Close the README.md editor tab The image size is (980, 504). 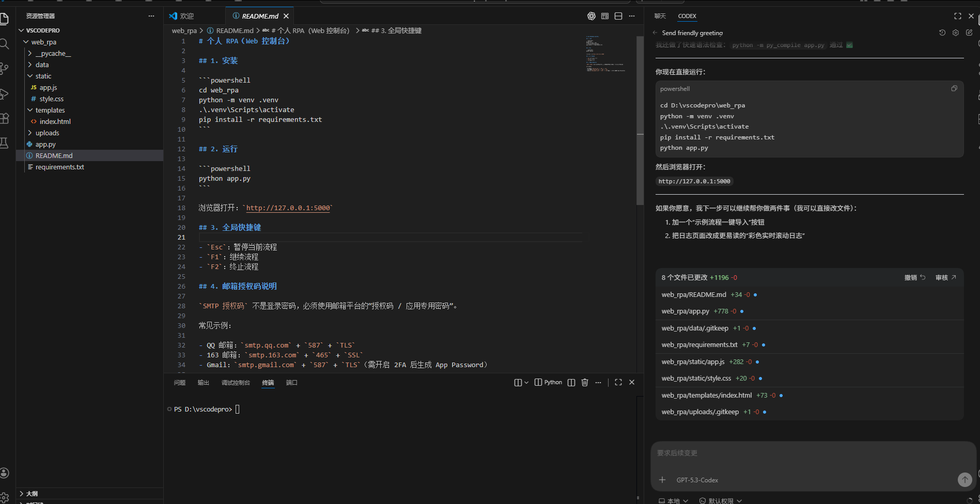(x=286, y=16)
